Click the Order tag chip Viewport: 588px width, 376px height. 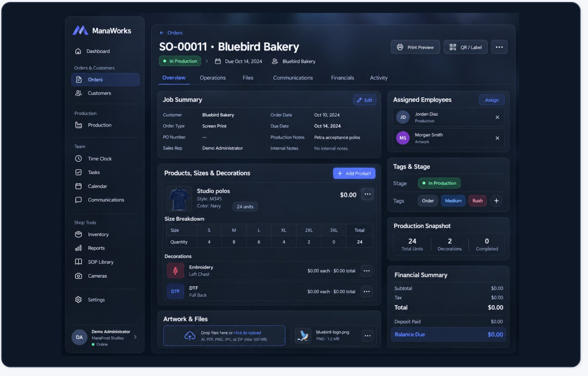[x=428, y=201]
